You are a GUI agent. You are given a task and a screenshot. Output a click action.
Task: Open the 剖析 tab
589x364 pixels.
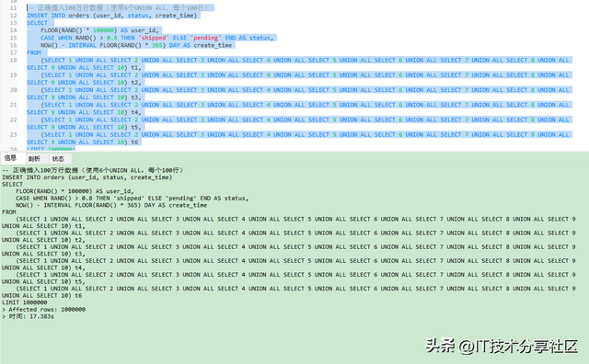tap(34, 159)
